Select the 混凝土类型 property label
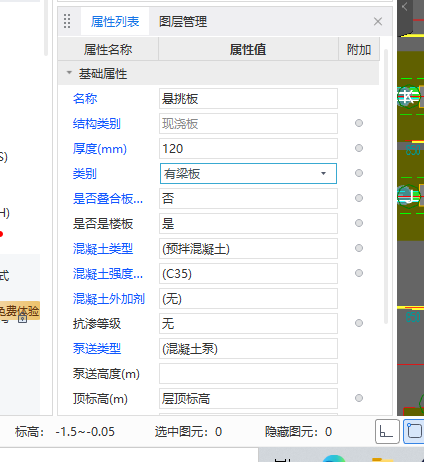The height and width of the screenshot is (462, 424). 103,249
